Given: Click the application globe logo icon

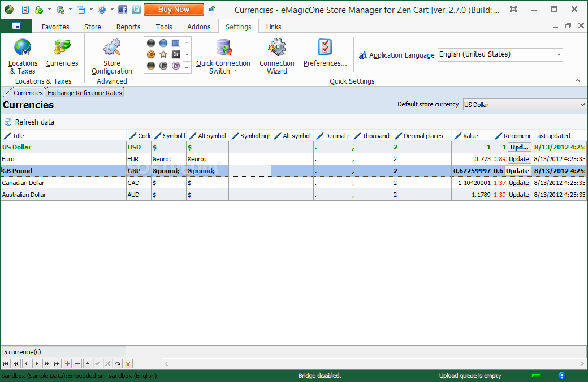Looking at the screenshot, I should click(x=9, y=10).
